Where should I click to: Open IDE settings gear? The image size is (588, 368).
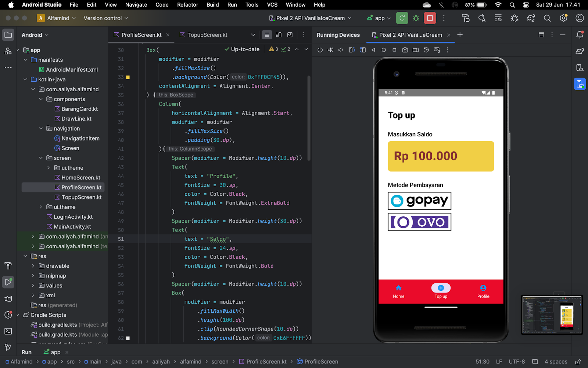point(563,18)
